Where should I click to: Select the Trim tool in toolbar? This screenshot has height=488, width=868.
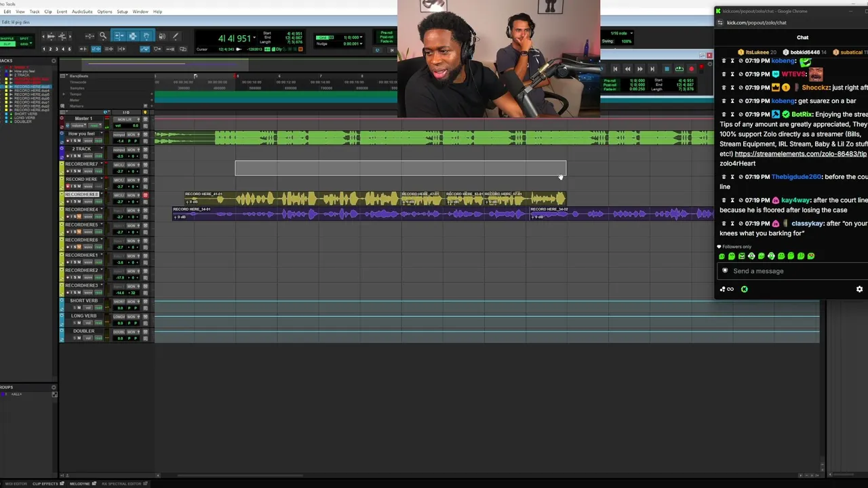pyautogui.click(x=119, y=36)
